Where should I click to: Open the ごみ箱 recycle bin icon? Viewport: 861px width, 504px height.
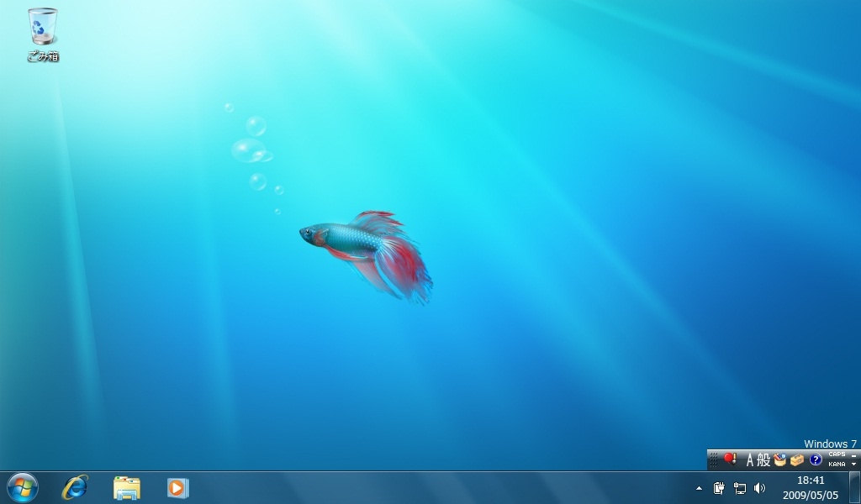tap(43, 34)
